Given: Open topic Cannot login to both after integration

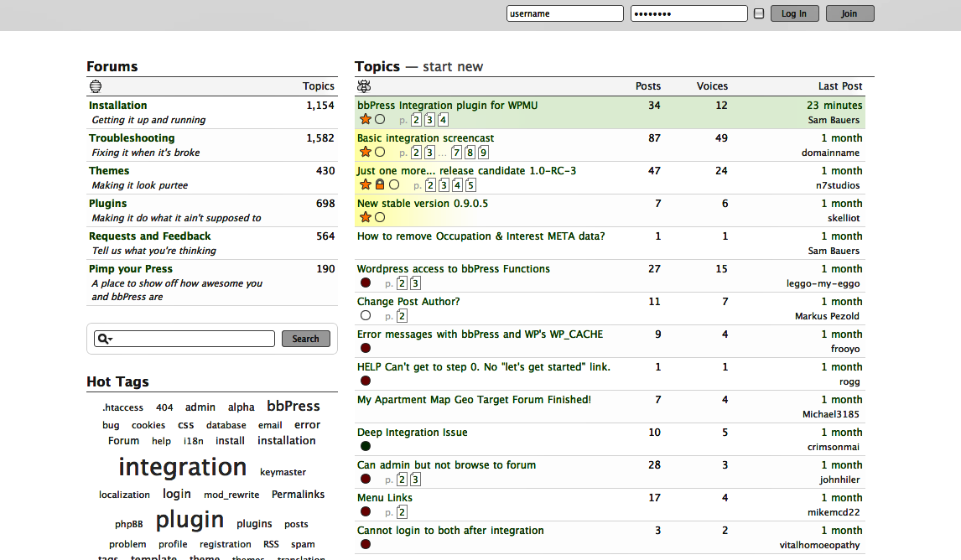Looking at the screenshot, I should [450, 531].
